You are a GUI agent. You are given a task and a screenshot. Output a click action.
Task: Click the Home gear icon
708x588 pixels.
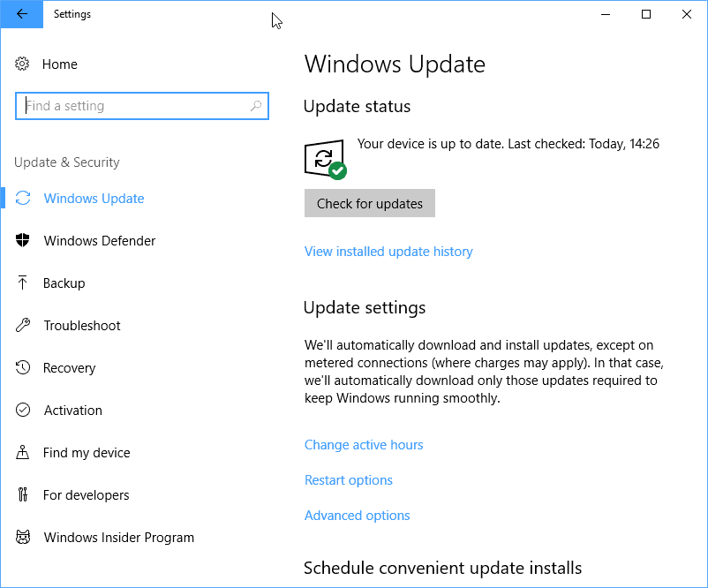(x=22, y=64)
